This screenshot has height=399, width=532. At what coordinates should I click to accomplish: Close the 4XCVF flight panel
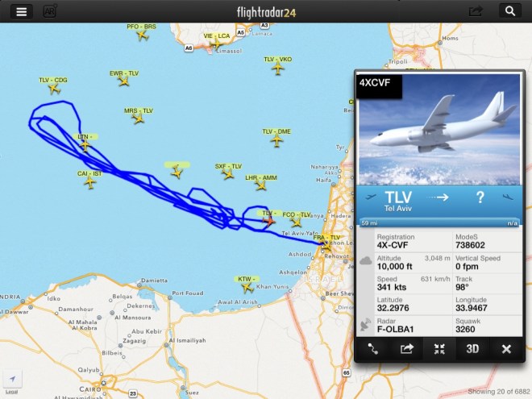[x=506, y=349]
